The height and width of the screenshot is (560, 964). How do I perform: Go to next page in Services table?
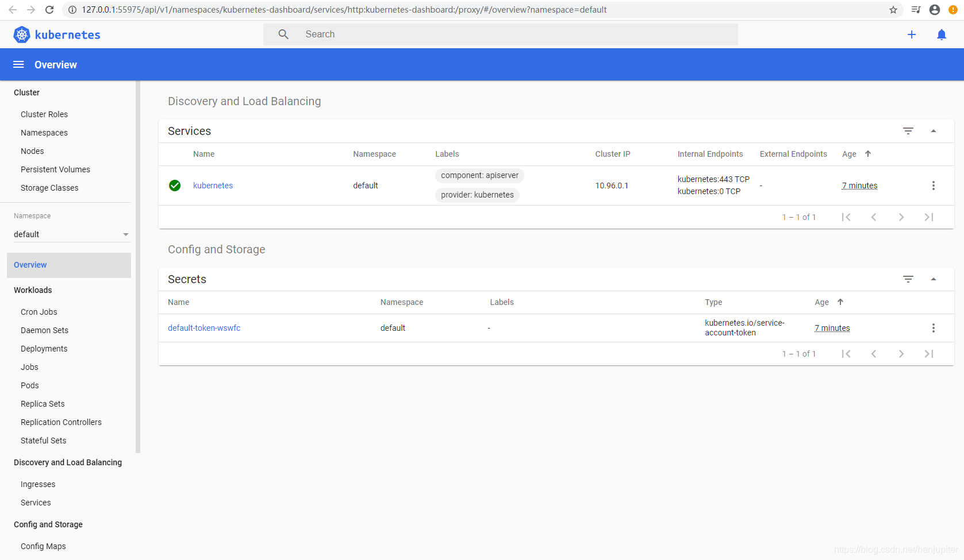click(901, 217)
